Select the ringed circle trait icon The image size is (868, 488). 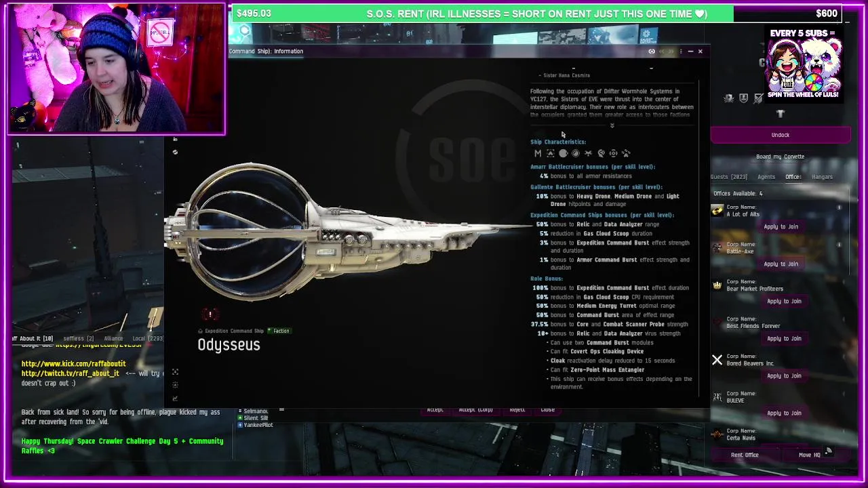click(x=576, y=153)
